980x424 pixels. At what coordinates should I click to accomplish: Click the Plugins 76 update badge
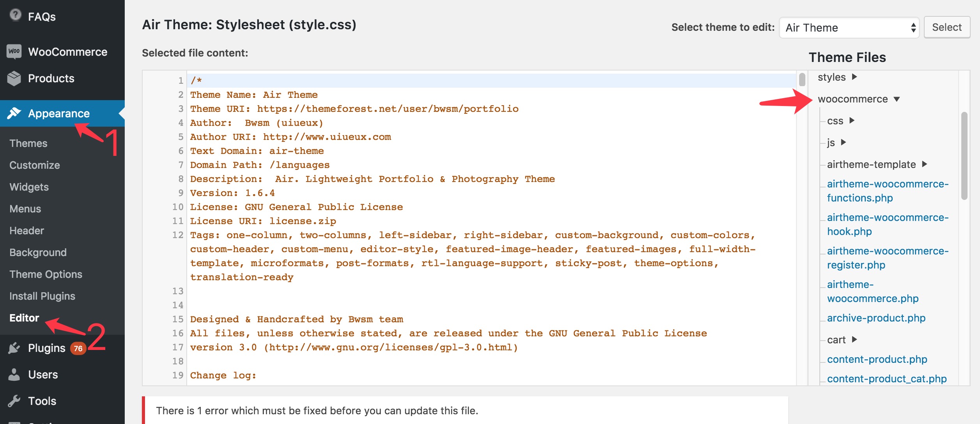[x=78, y=348]
